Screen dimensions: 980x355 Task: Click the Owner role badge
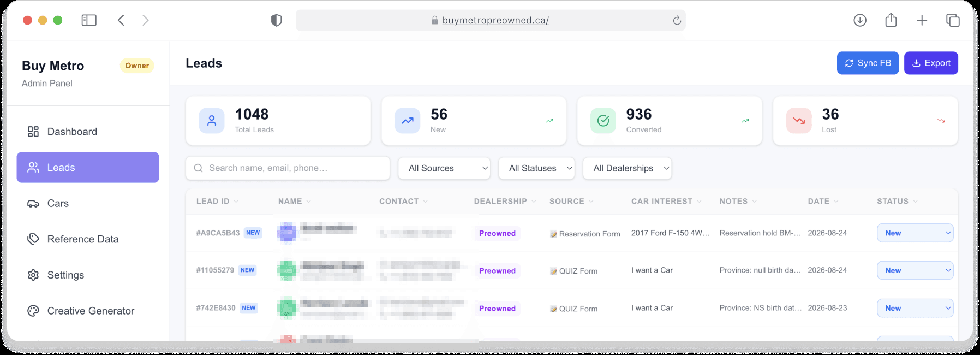pyautogui.click(x=137, y=66)
